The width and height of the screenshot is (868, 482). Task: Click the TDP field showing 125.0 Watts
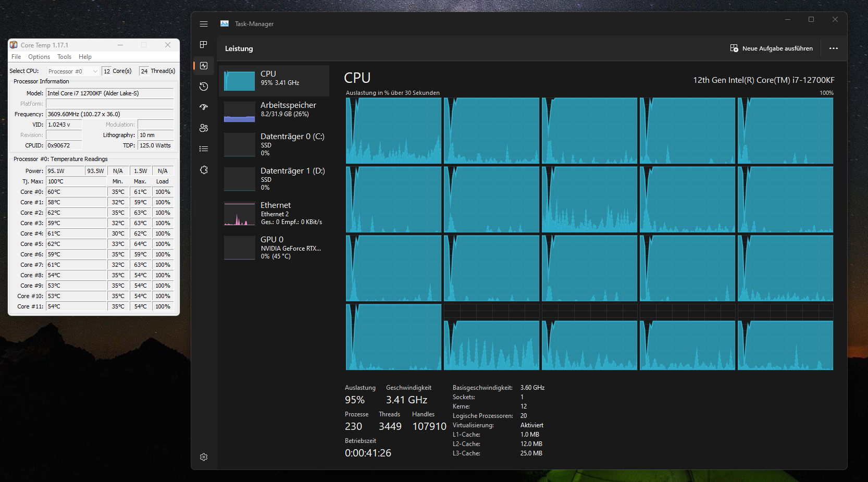(x=156, y=145)
